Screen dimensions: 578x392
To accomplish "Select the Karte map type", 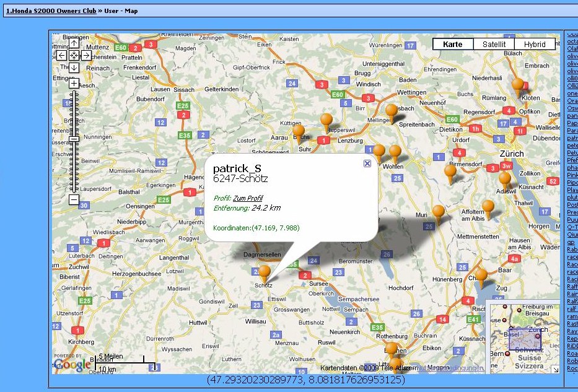I will point(453,45).
